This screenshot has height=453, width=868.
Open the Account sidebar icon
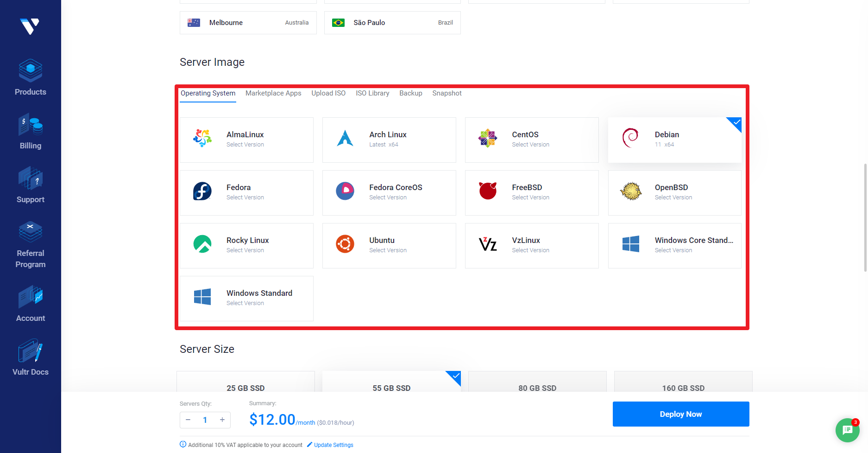[x=31, y=297]
